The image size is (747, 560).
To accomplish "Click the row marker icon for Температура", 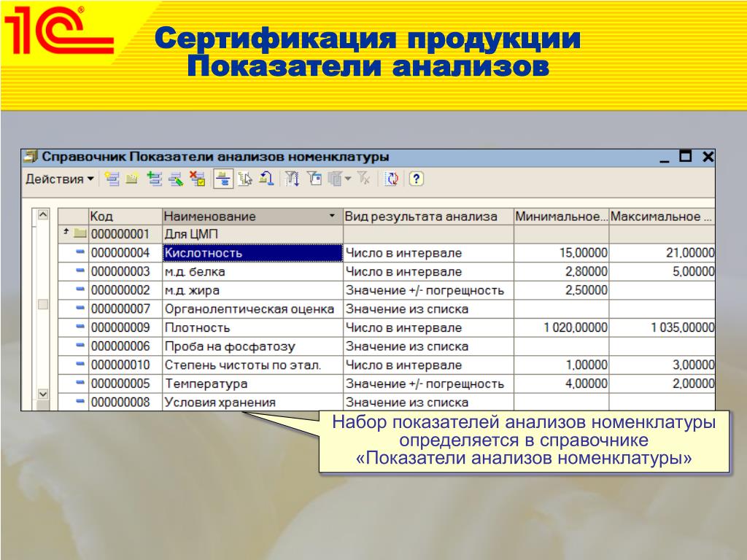I will click(x=80, y=382).
